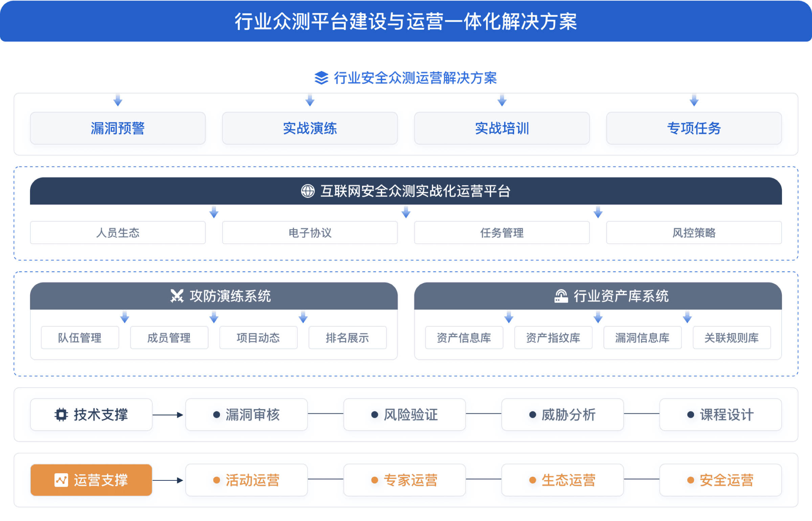Open the 风险验证 item
Image resolution: width=812 pixels, height=521 pixels.
405,414
